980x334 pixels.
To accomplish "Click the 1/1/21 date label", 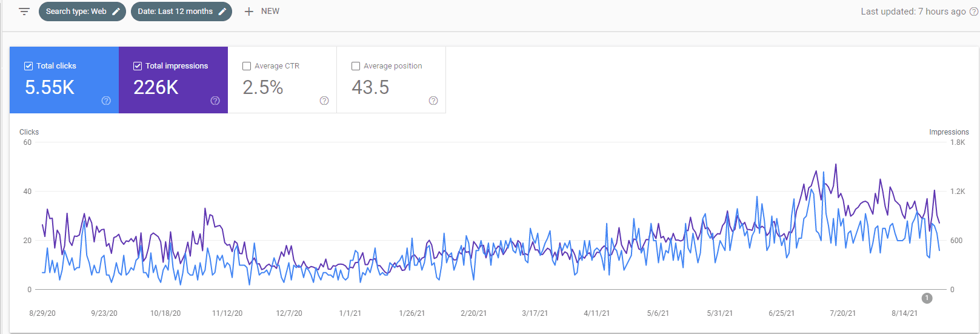I will tap(350, 313).
